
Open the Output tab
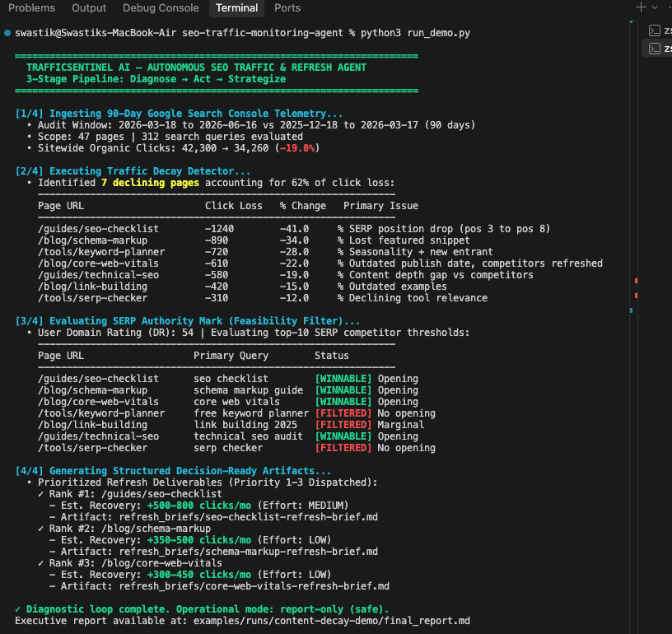click(x=89, y=7)
